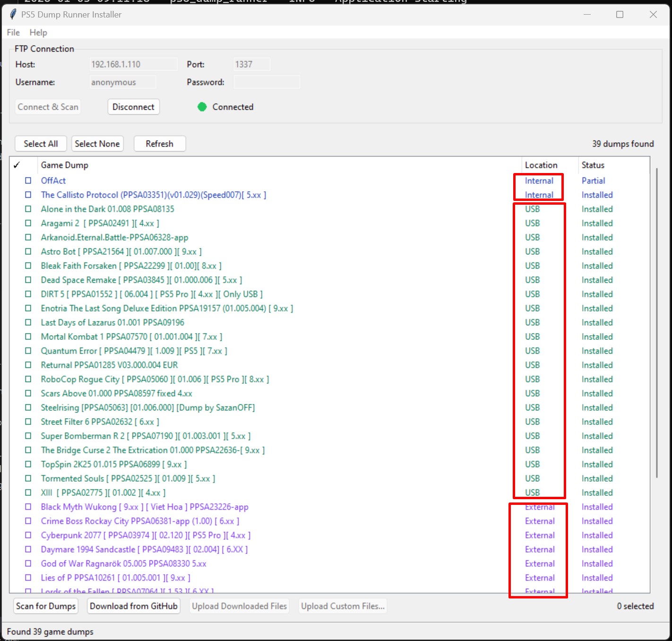Select the Returnal PPSA01285 dump row

tap(110, 365)
